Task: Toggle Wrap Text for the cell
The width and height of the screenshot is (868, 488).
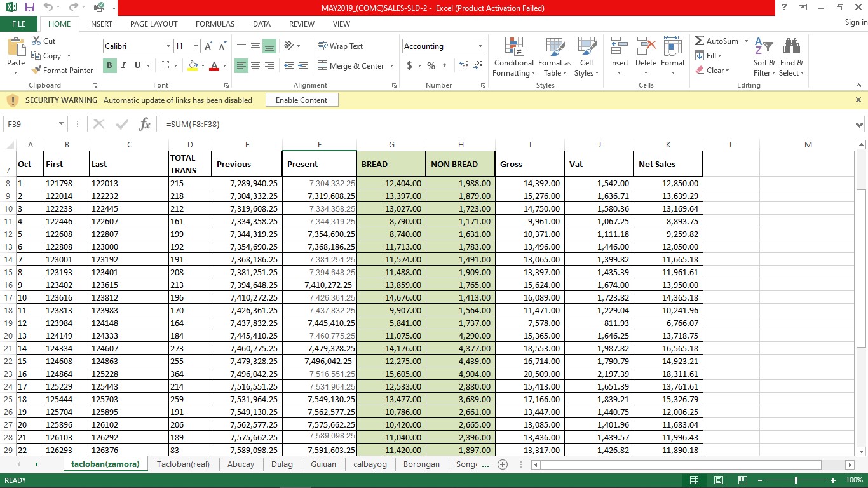Action: (340, 46)
